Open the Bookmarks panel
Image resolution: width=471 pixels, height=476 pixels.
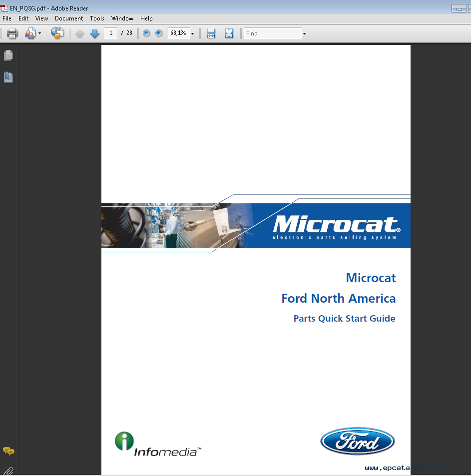click(8, 77)
